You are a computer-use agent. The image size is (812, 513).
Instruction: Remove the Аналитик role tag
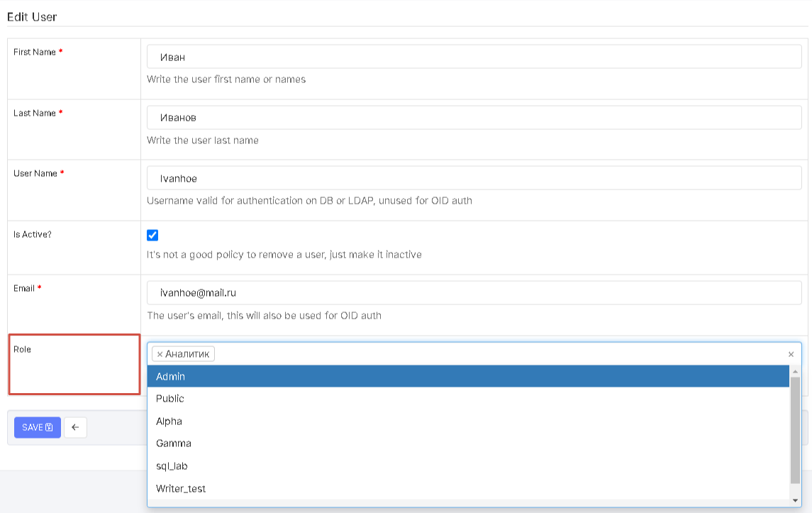pyautogui.click(x=160, y=354)
